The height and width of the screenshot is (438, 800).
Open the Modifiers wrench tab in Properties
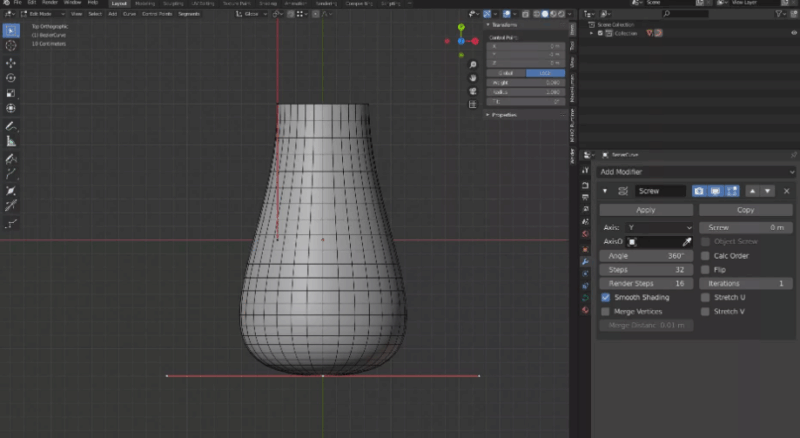pos(585,261)
